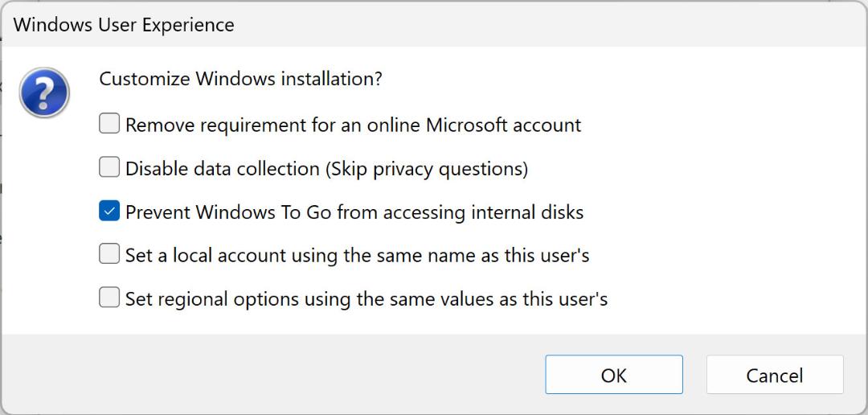Viewport: 868px width, 415px height.
Task: Click the Windows User Experience title bar
Action: coord(434,24)
